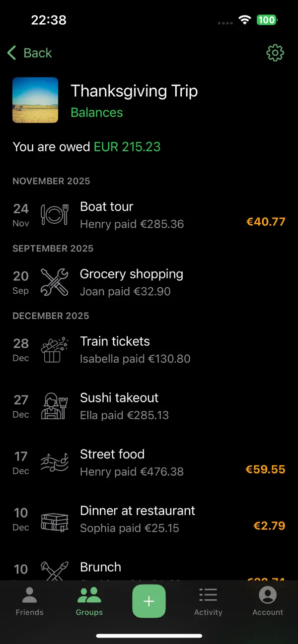Open the group settings gear
This screenshot has height=644, width=298.
pos(275,53)
